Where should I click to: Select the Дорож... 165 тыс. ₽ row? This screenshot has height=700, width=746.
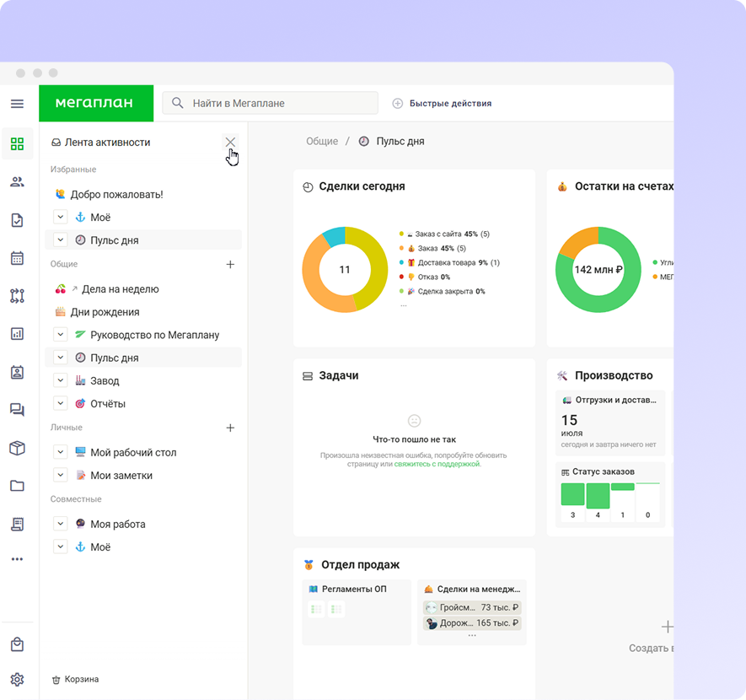(x=472, y=623)
